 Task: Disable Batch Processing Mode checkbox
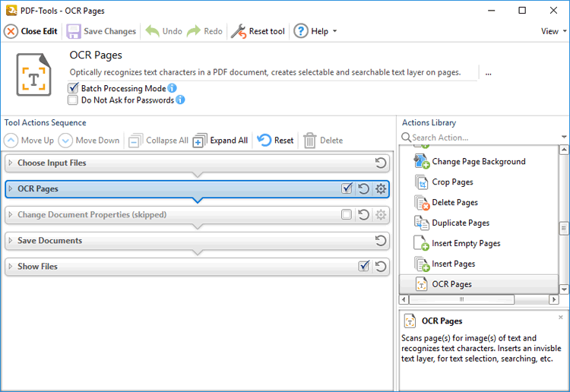tap(73, 89)
